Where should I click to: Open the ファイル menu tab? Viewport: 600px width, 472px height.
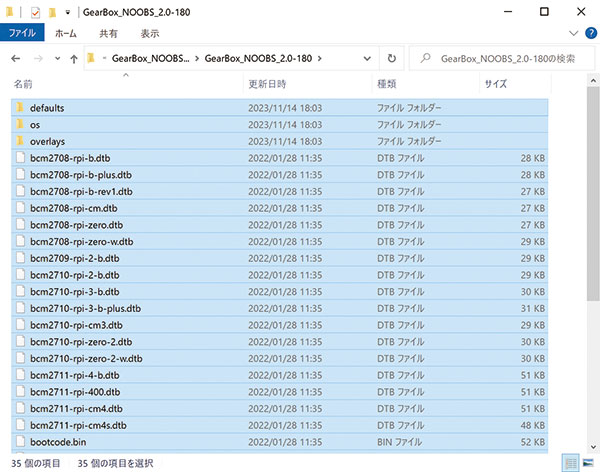point(20,33)
